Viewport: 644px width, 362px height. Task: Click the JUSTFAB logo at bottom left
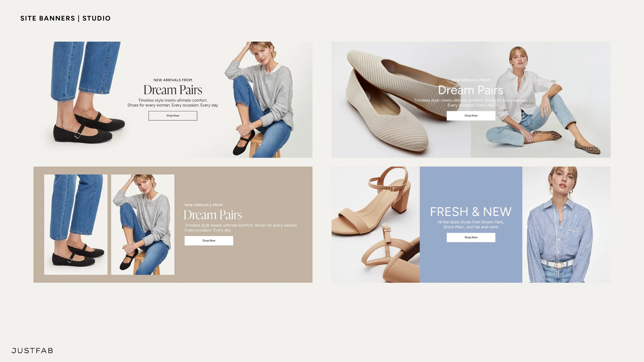click(32, 350)
